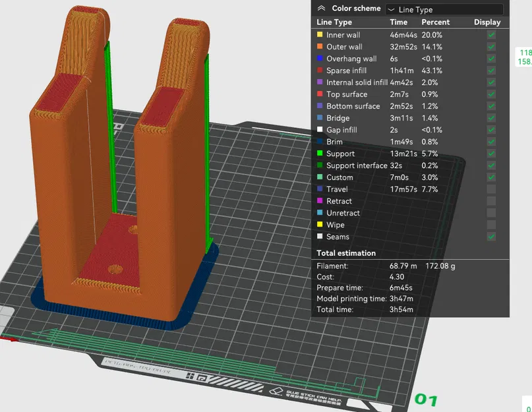The height and width of the screenshot is (412, 532).
Task: Select the Outer wall percent 14.1%
Action: coord(432,47)
